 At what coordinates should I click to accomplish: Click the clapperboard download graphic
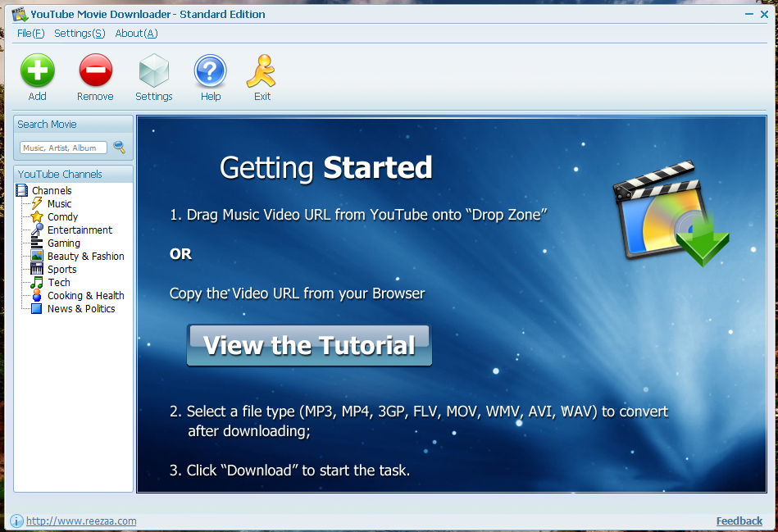click(x=671, y=214)
